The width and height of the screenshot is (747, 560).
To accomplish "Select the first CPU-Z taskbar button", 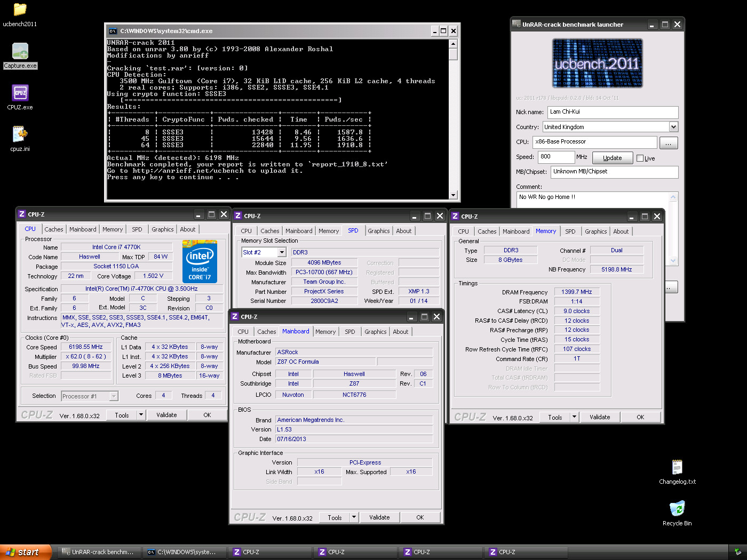I will pos(269,552).
